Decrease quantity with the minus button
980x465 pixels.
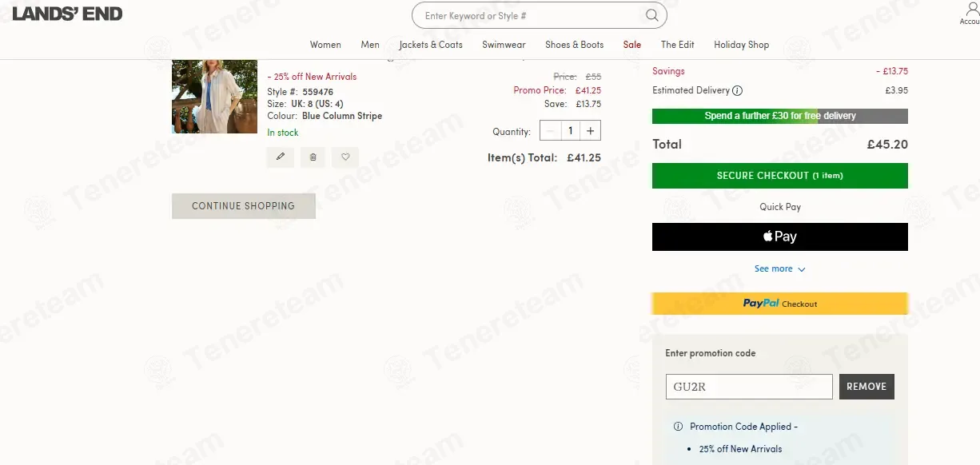click(x=551, y=131)
